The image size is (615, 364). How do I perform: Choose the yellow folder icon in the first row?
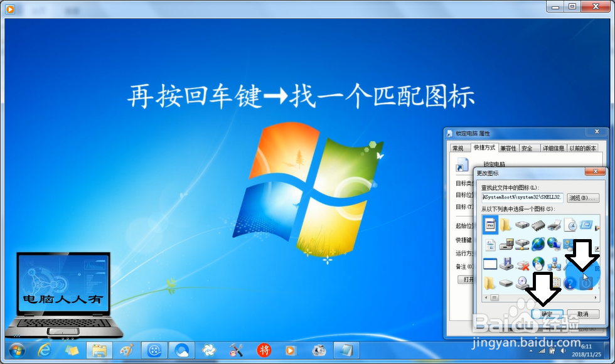point(506,225)
